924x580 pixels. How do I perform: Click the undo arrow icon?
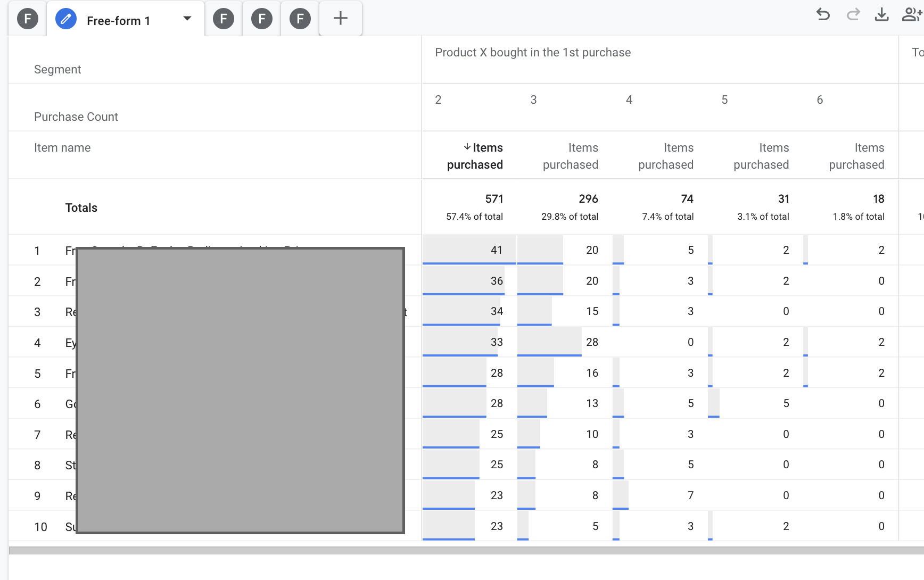tap(823, 15)
